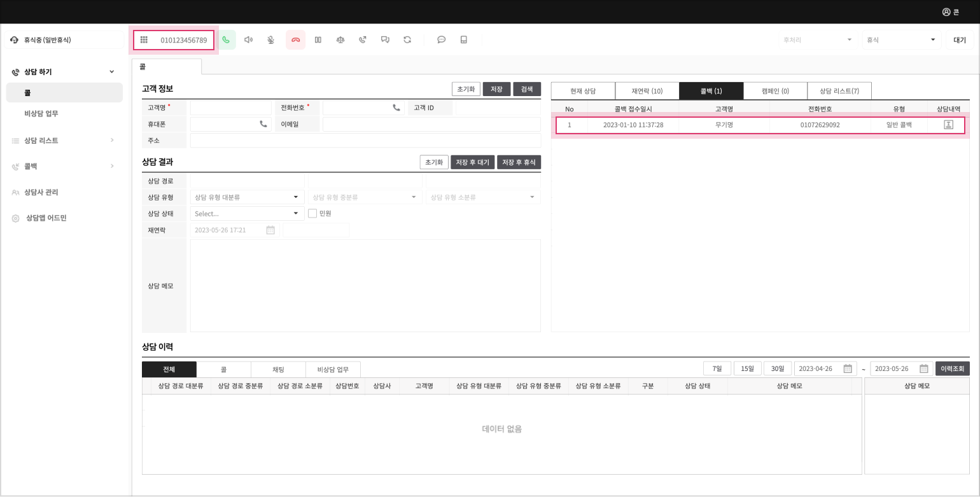Open 상담내역 icon in the callback row

948,125
